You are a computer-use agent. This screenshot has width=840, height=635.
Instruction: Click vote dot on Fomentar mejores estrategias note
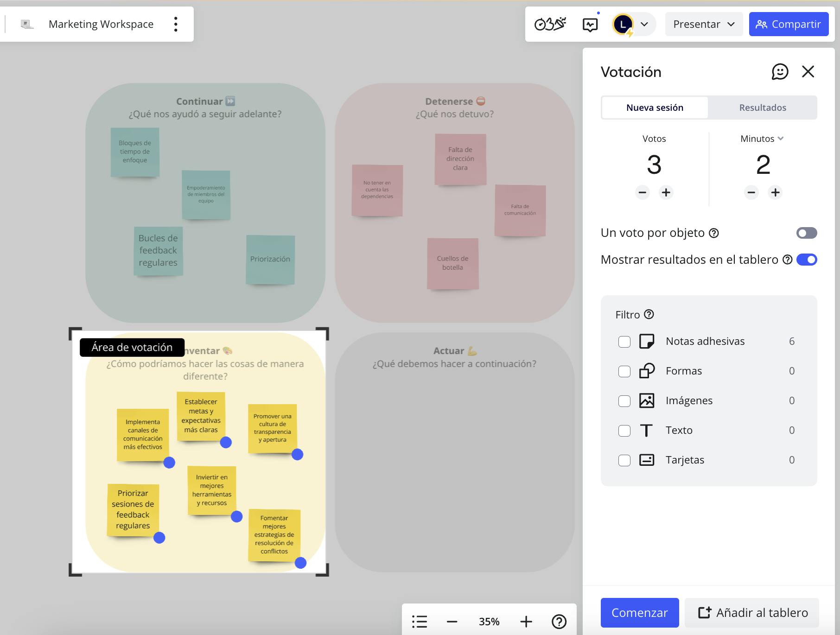pyautogui.click(x=301, y=563)
